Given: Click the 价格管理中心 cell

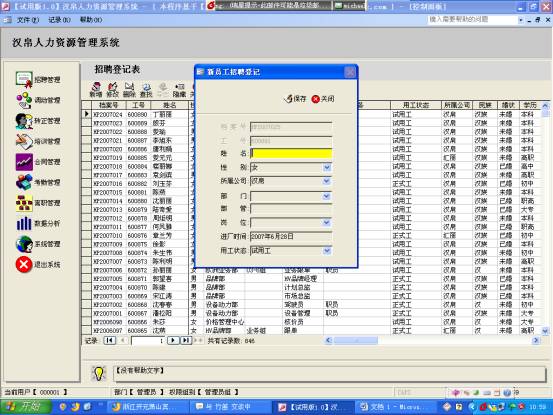Looking at the screenshot, I should tap(224, 322).
